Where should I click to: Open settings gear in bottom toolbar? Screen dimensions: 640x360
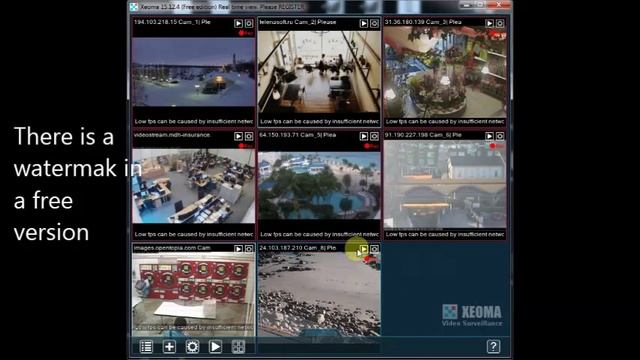tap(192, 347)
